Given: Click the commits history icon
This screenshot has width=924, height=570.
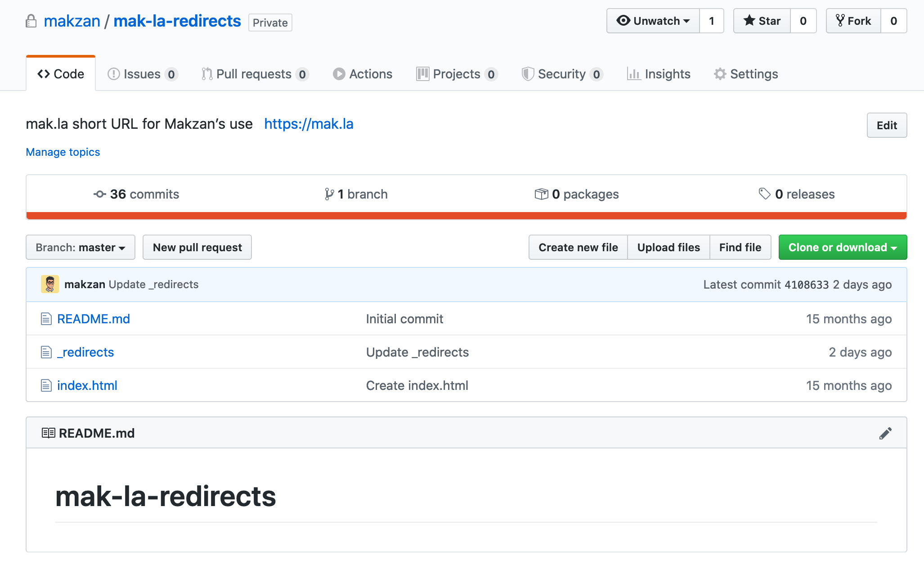Looking at the screenshot, I should tap(99, 194).
